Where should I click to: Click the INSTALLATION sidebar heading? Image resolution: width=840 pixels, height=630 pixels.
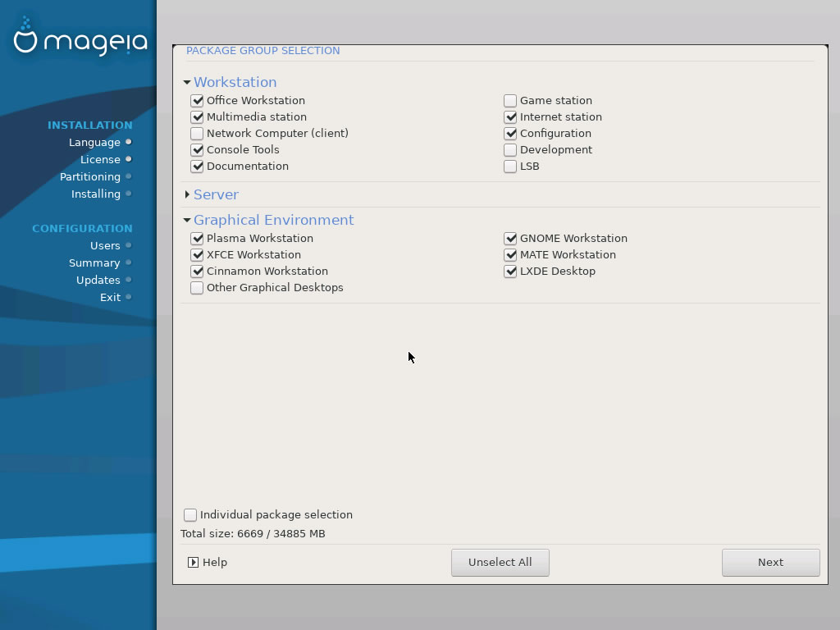click(x=90, y=125)
